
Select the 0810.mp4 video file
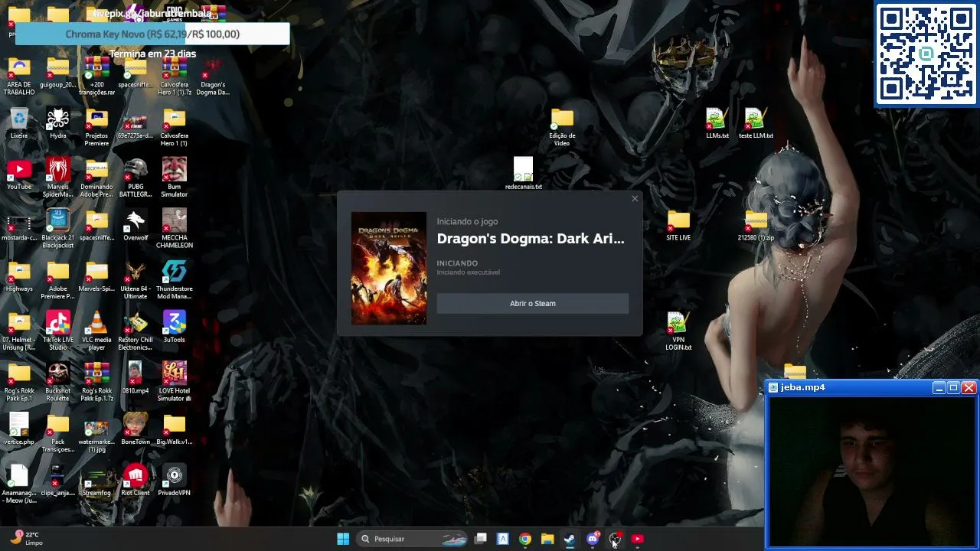(136, 379)
